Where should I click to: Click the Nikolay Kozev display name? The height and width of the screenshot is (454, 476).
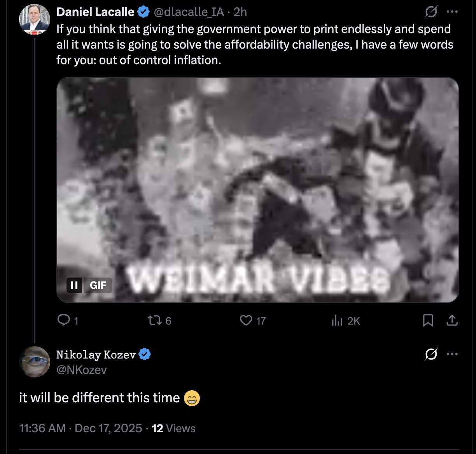(96, 354)
